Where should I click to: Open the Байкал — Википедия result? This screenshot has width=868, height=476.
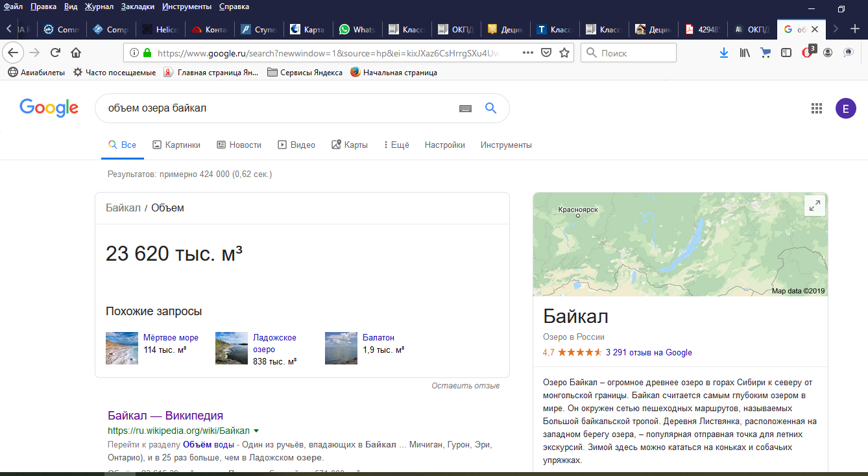click(165, 416)
